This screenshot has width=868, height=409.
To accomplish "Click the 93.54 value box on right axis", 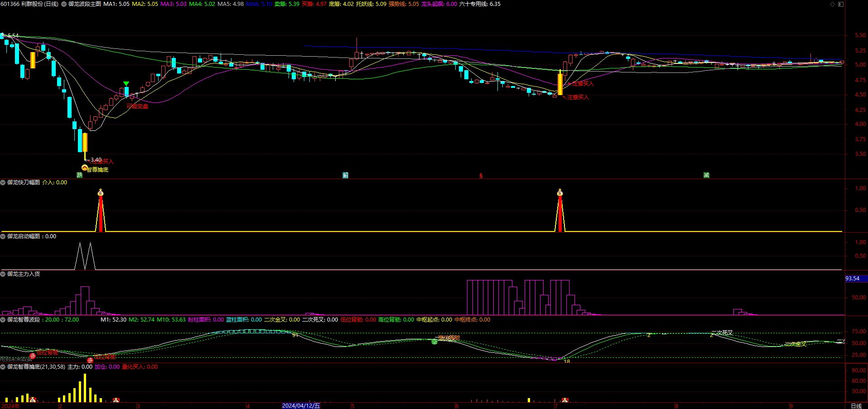I will click(x=856, y=279).
